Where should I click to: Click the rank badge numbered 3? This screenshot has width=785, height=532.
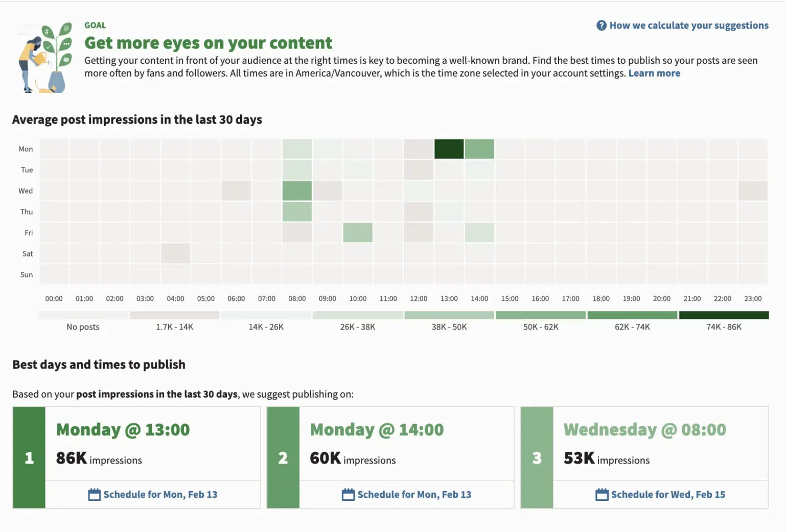point(537,458)
